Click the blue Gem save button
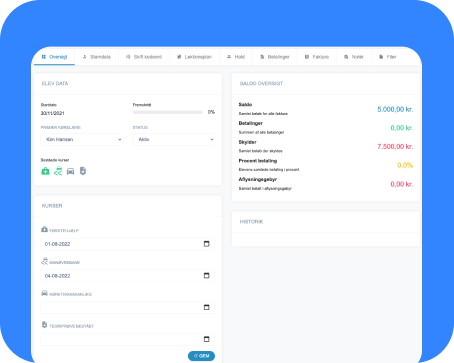Viewport: 454px width, 363px height. click(x=201, y=356)
